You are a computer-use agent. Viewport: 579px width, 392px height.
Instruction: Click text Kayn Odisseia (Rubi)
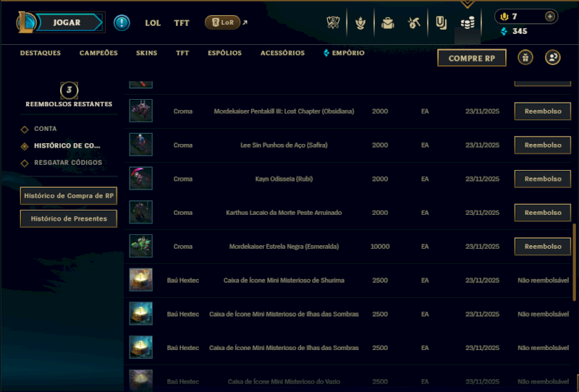(x=284, y=179)
